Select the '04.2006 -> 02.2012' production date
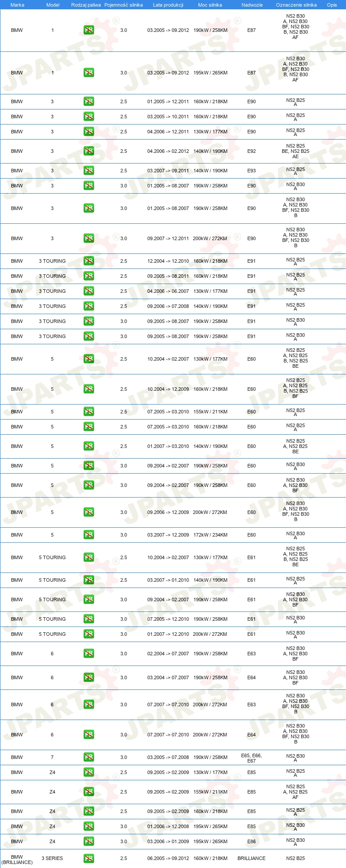Viewport: 346px width, 868px height. tap(168, 151)
